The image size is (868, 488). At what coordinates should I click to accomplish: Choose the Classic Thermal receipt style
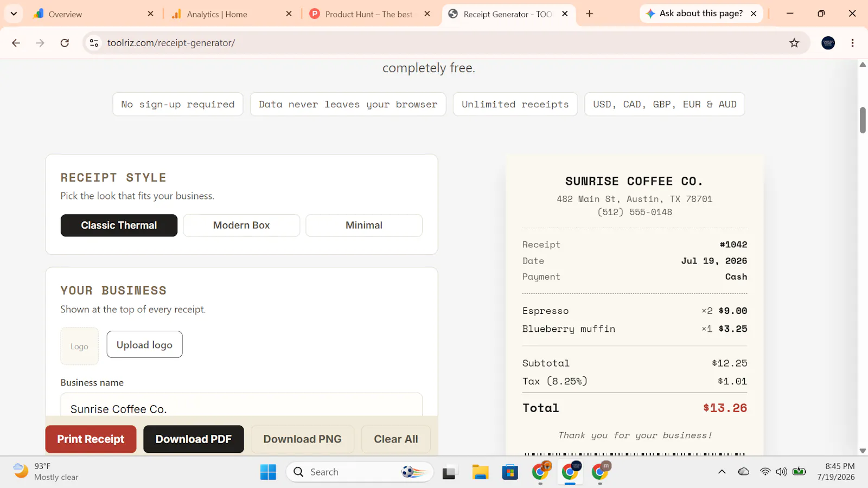[x=119, y=226]
